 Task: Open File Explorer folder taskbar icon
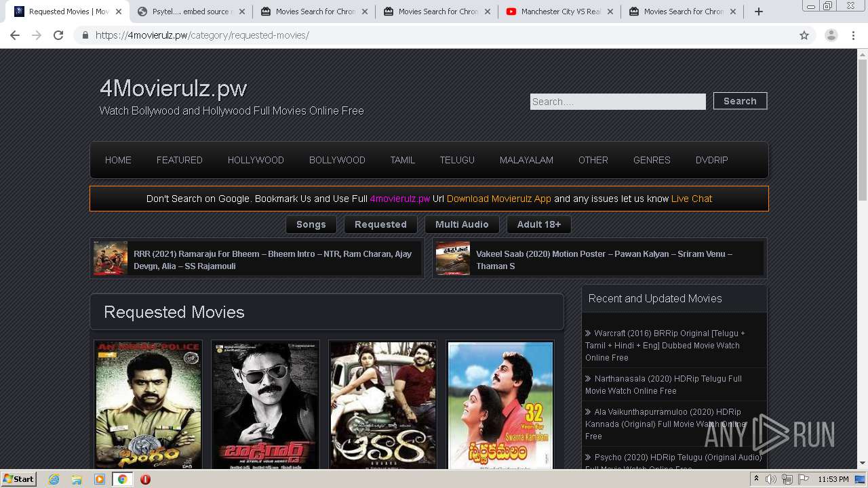point(77,479)
